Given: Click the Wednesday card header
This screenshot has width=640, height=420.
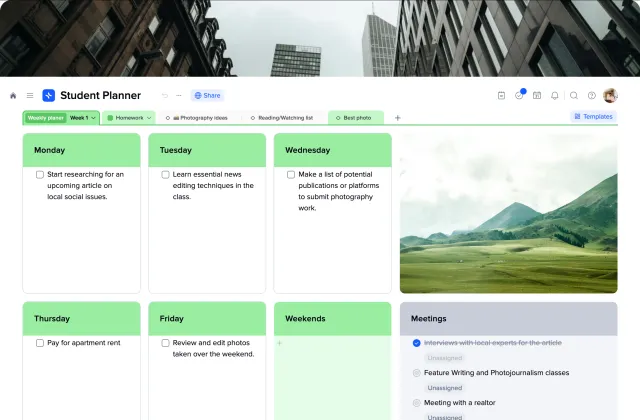Looking at the screenshot, I should point(333,150).
